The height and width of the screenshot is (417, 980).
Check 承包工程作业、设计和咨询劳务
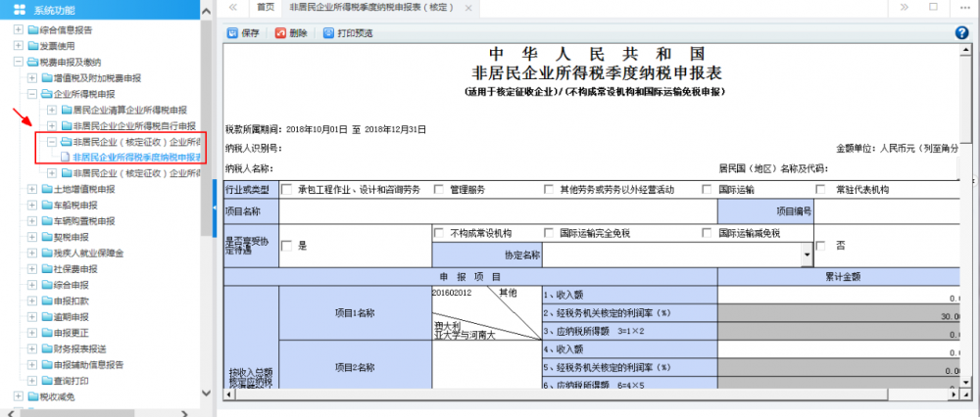[x=287, y=190]
